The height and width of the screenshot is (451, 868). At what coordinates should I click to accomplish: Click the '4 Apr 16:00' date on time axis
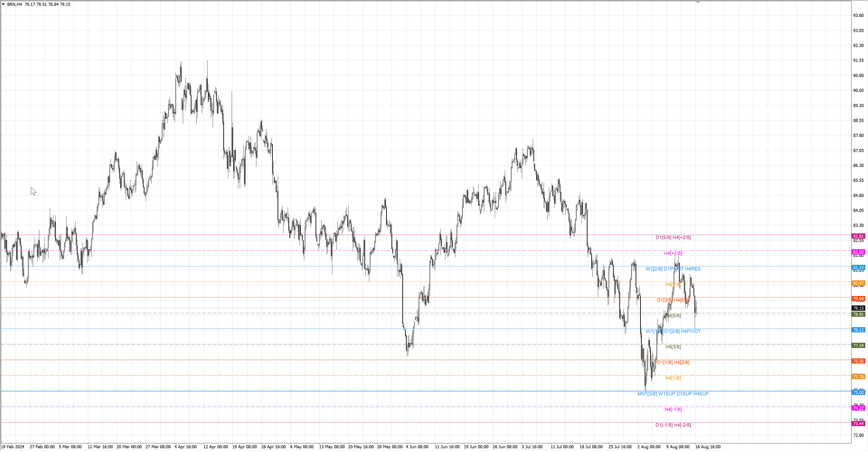pos(185,447)
